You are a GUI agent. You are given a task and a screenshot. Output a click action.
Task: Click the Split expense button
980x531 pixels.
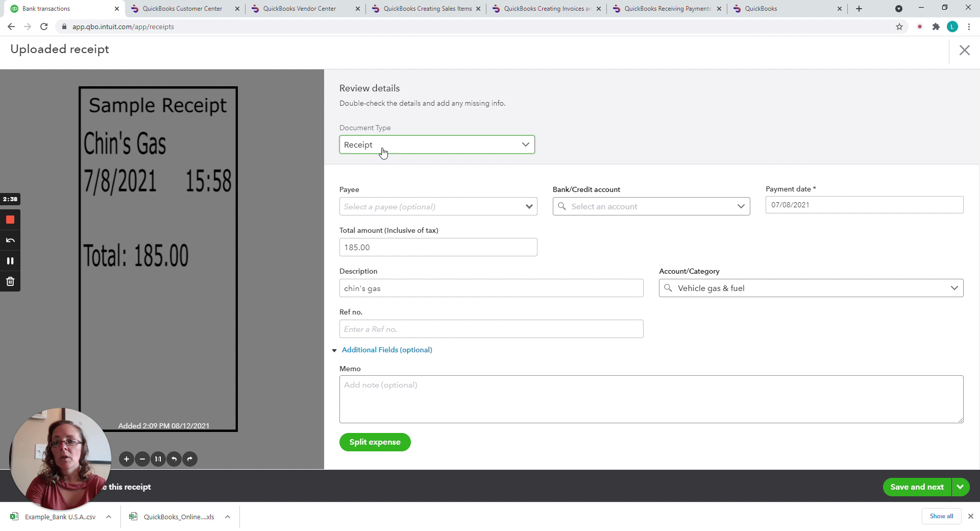coord(375,442)
